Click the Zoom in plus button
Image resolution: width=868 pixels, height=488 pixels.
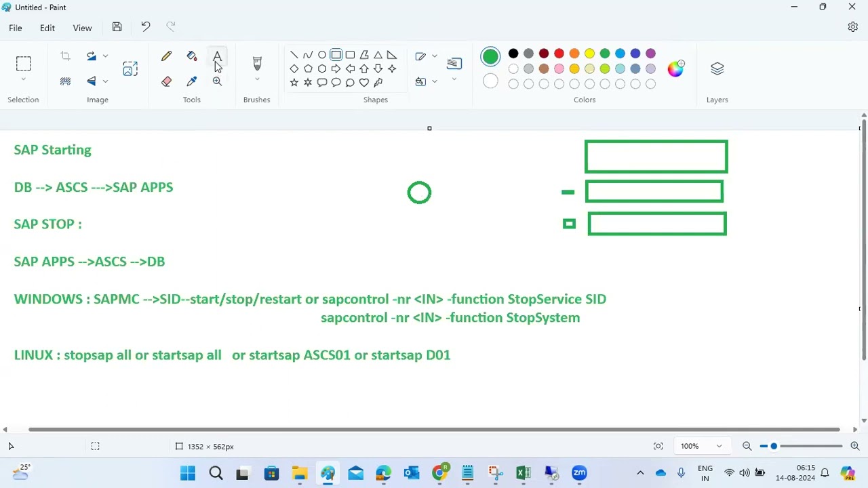point(855,446)
